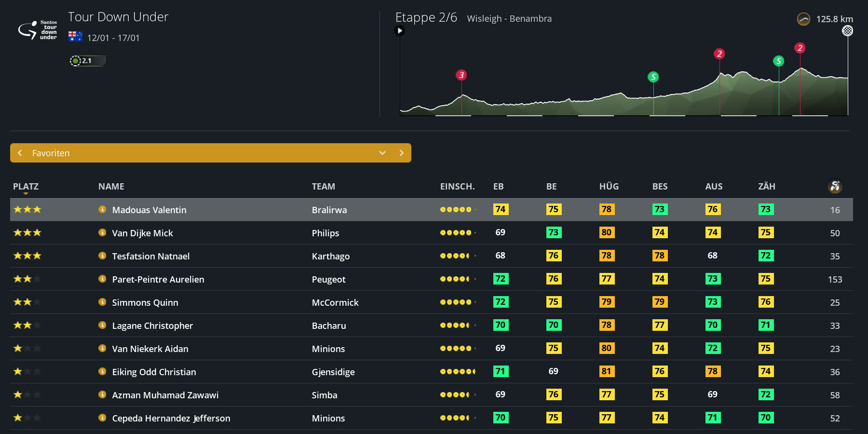Click the 2.1 race class badge

coord(88,61)
